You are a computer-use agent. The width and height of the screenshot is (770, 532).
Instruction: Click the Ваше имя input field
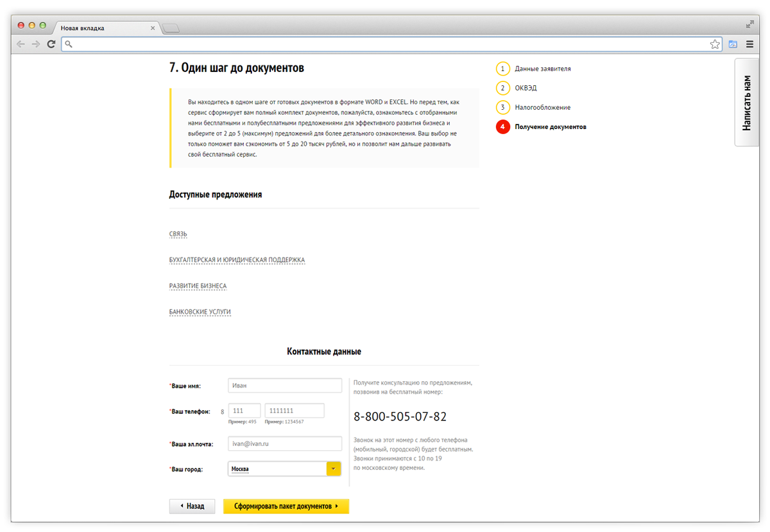285,386
